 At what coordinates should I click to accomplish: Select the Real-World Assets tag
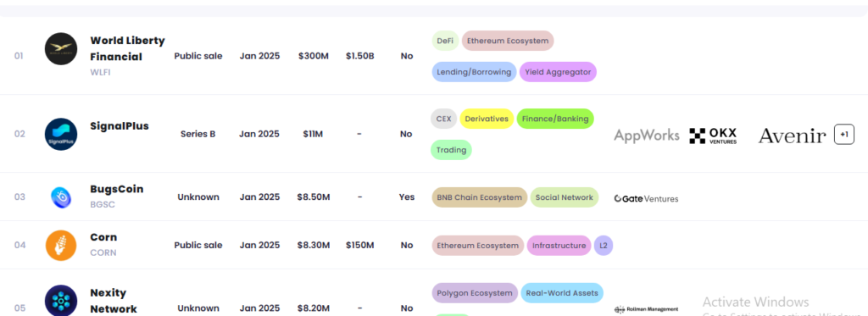pyautogui.click(x=562, y=293)
